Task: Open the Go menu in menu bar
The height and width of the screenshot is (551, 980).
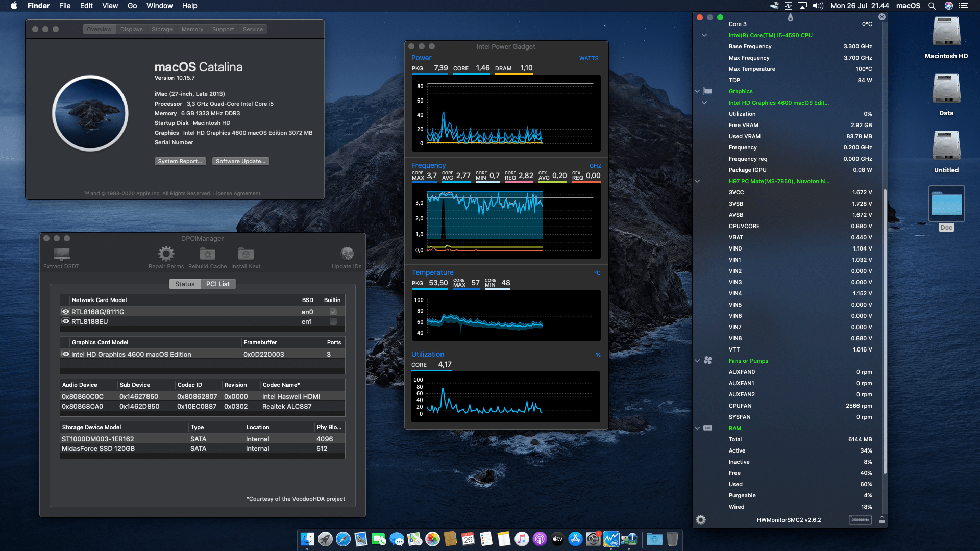Action: click(132, 6)
